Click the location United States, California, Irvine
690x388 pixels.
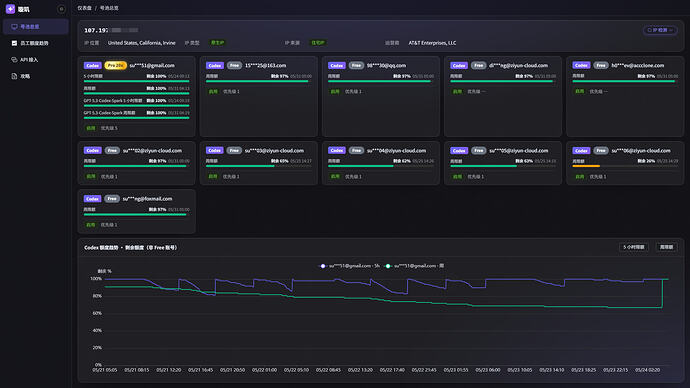(142, 43)
